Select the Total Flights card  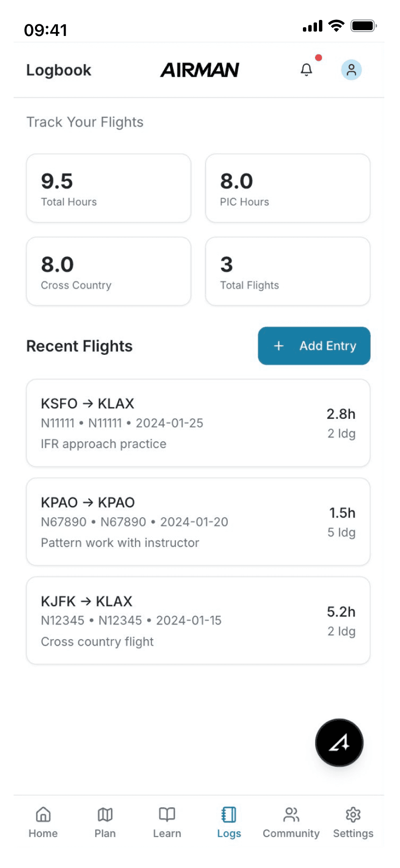point(288,271)
